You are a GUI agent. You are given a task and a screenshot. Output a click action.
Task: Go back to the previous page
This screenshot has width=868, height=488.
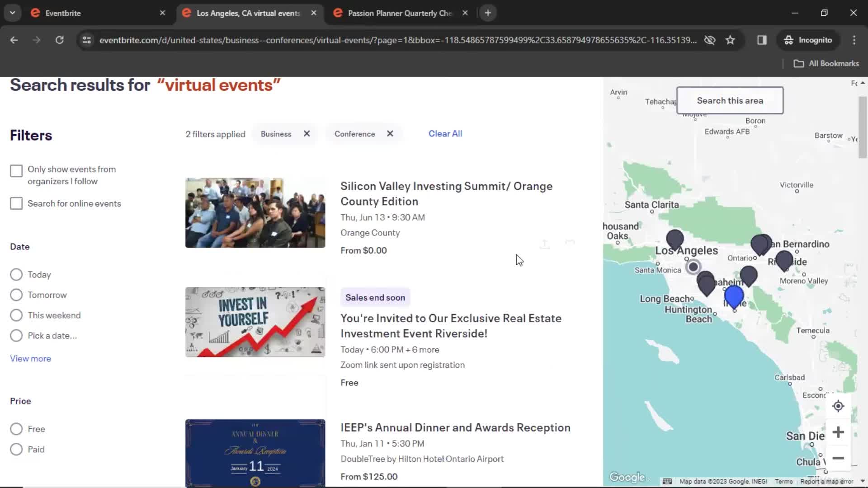(14, 40)
